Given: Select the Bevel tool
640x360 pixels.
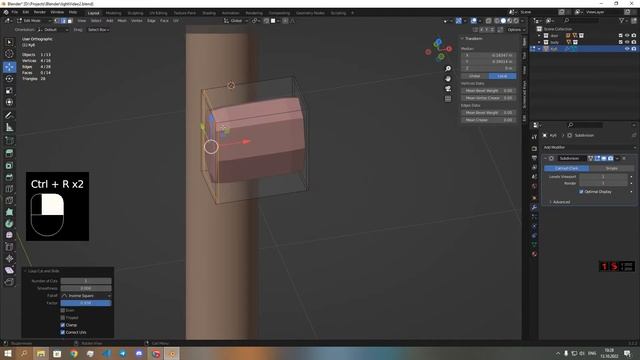Looking at the screenshot, I should pyautogui.click(x=9, y=177).
